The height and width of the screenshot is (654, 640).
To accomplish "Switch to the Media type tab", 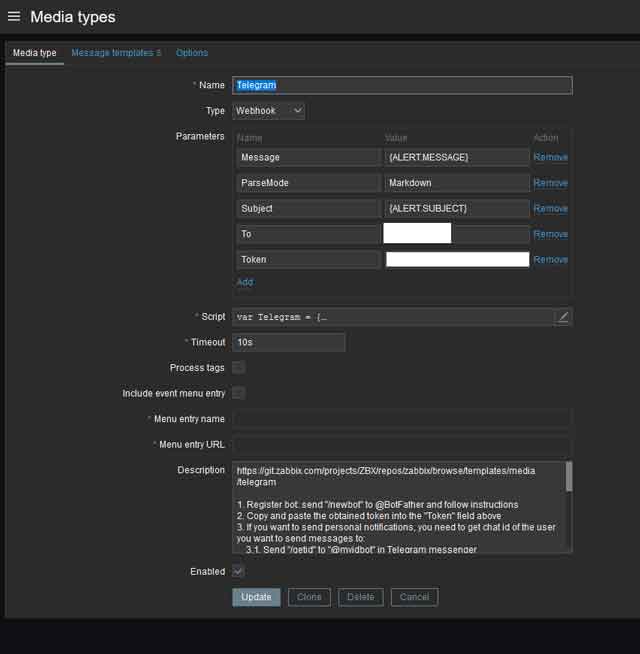I will 34,53.
